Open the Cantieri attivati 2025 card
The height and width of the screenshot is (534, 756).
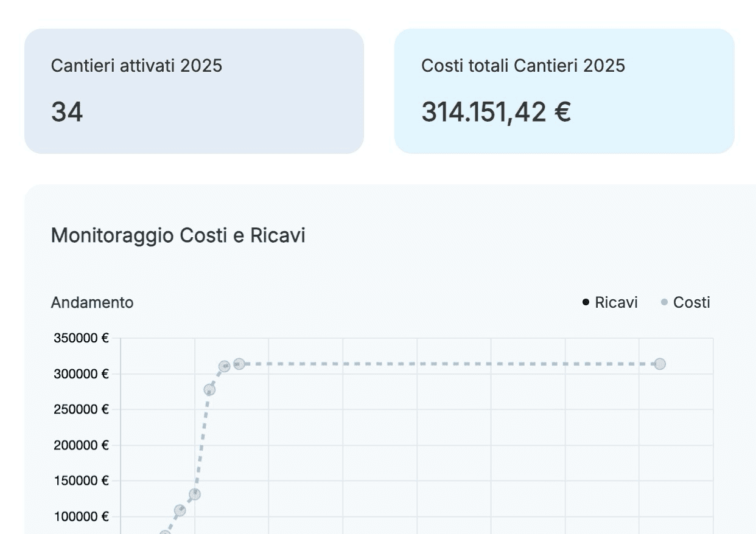click(194, 91)
